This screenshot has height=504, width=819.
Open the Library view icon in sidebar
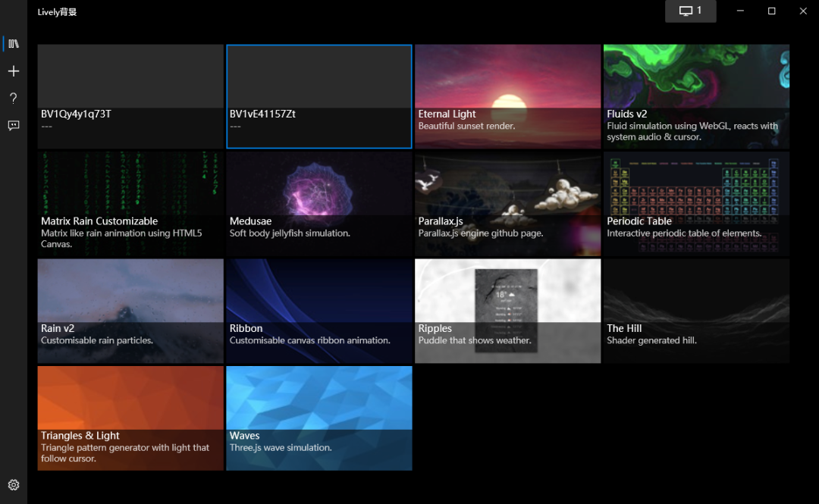click(14, 44)
